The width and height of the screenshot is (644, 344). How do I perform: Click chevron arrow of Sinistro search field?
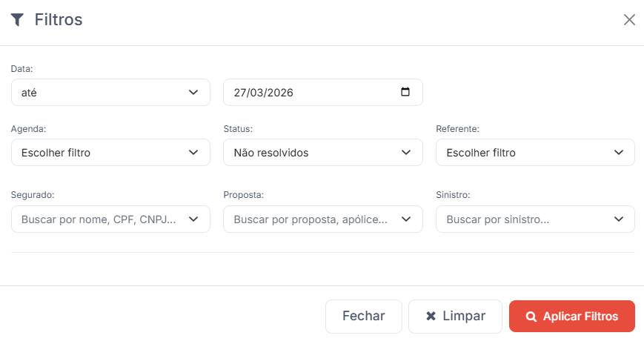[x=619, y=219]
